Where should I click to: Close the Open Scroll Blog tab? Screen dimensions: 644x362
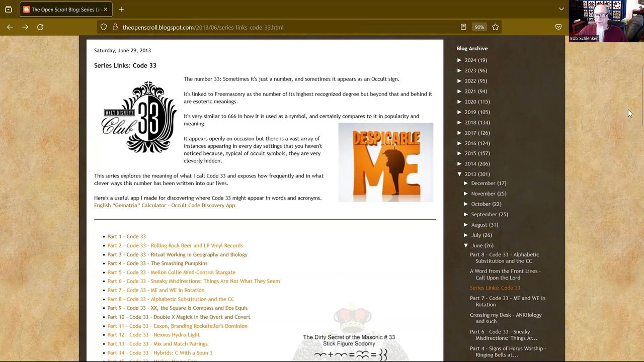pos(105,9)
